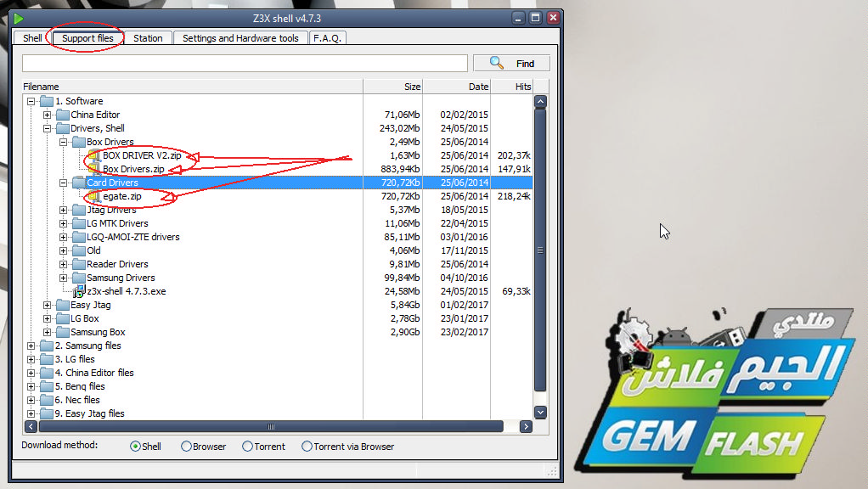The image size is (868, 489).
Task: Sort by Filename column header
Action: tap(193, 87)
